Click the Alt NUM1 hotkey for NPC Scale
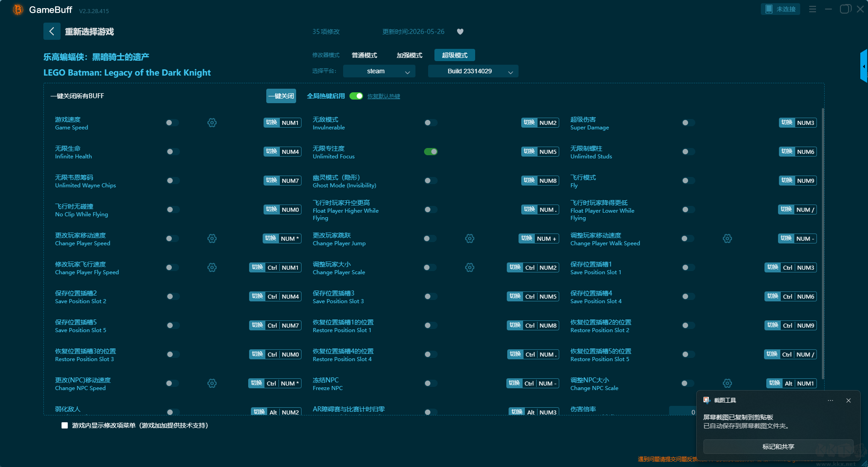Screen dimensions: 868x467 click(x=799, y=383)
